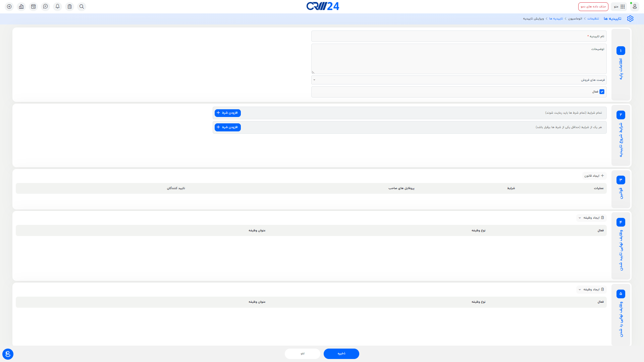Click the search magnifier icon

(x=82, y=6)
